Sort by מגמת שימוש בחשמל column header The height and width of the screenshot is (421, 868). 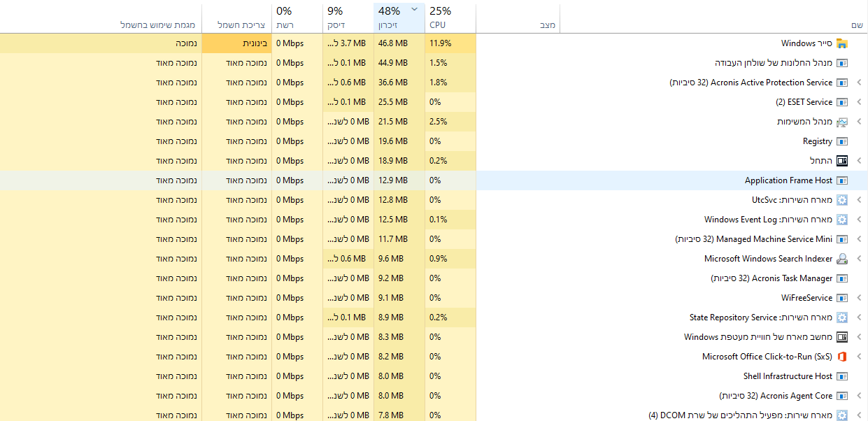pos(101,18)
